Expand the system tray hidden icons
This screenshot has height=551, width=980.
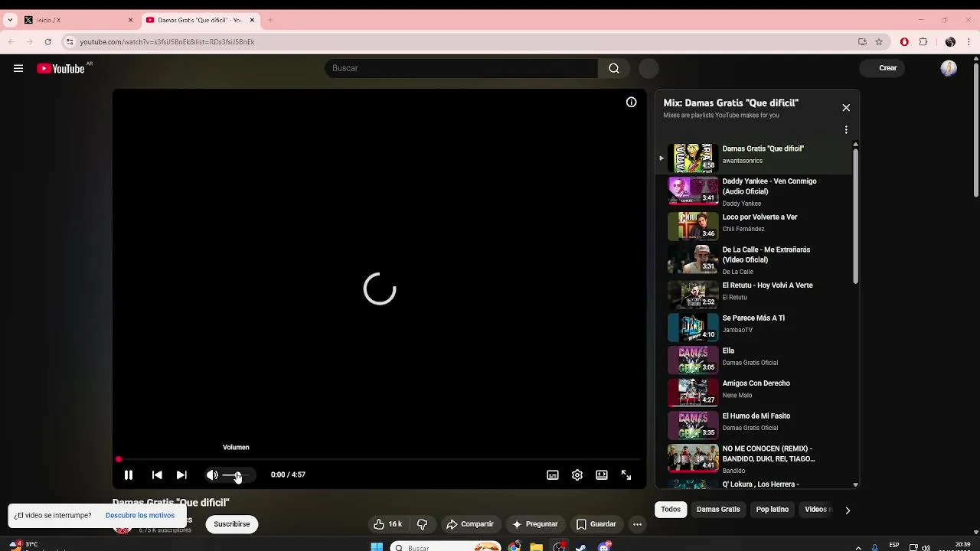(857, 547)
